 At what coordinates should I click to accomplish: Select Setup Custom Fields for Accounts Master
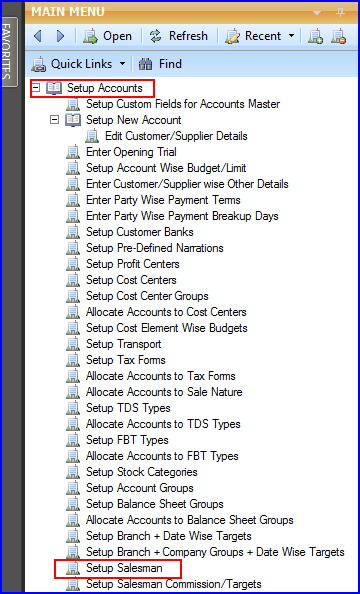click(183, 104)
